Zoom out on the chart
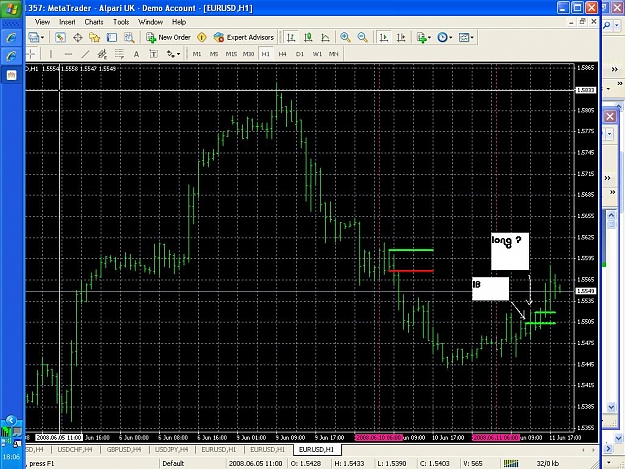The image size is (625, 469). pos(362,37)
